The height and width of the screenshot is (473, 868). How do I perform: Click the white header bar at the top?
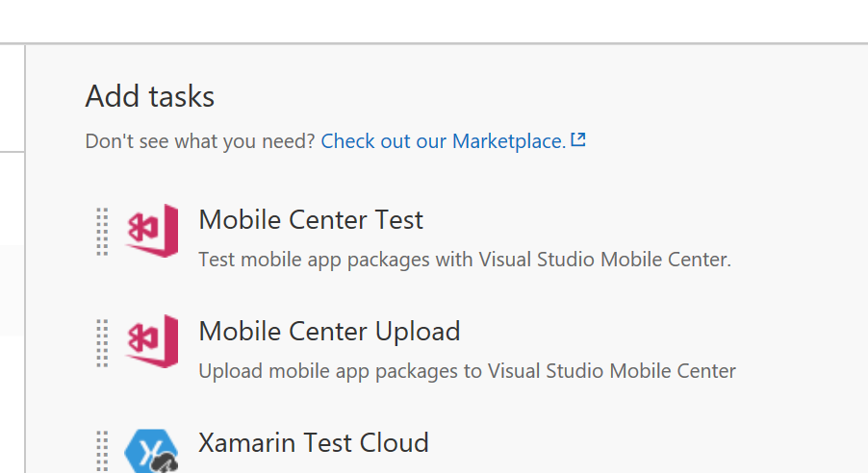[433, 21]
